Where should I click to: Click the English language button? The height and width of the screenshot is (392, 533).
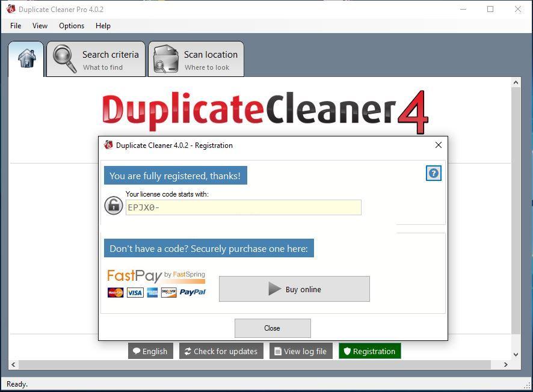coord(150,351)
